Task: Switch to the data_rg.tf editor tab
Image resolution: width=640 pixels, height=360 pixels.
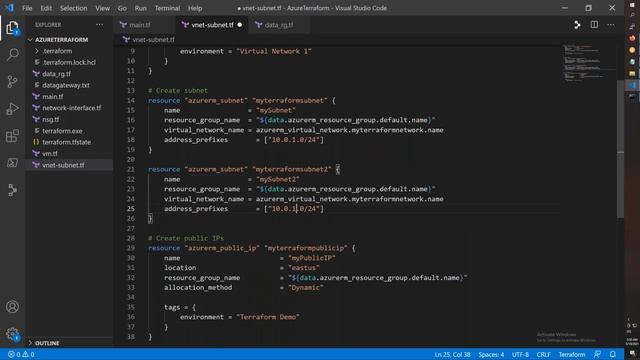Action: coord(279,25)
